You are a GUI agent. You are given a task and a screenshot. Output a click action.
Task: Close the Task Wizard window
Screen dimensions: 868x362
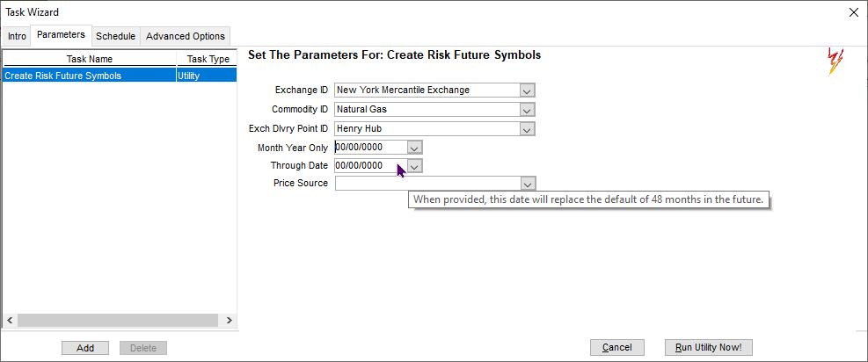[853, 12]
